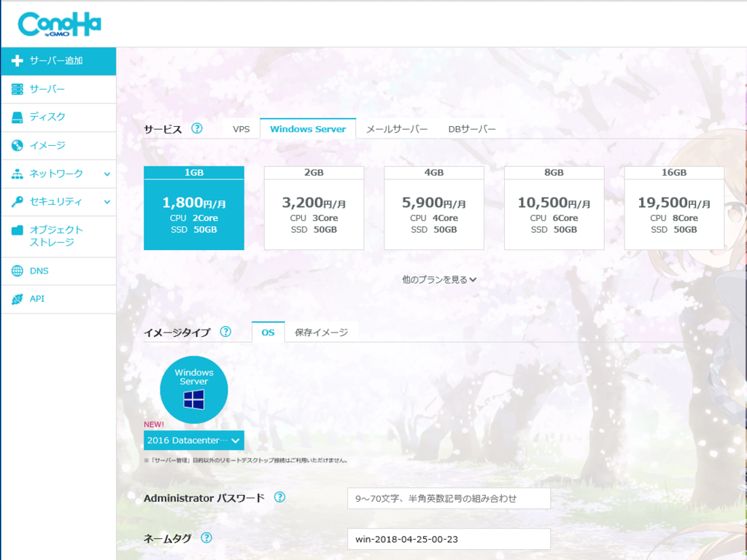The width and height of the screenshot is (747, 560).
Task: Select the Windows Server service tab
Action: tap(308, 128)
